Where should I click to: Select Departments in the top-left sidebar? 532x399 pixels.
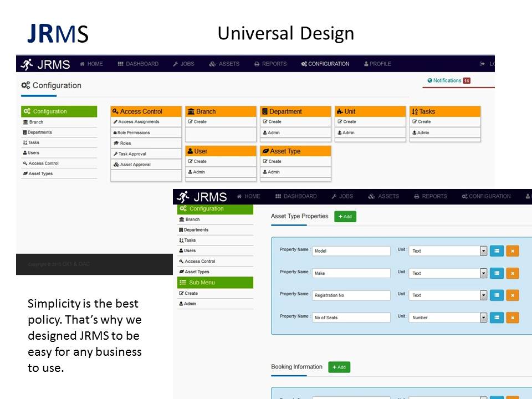pyautogui.click(x=59, y=132)
